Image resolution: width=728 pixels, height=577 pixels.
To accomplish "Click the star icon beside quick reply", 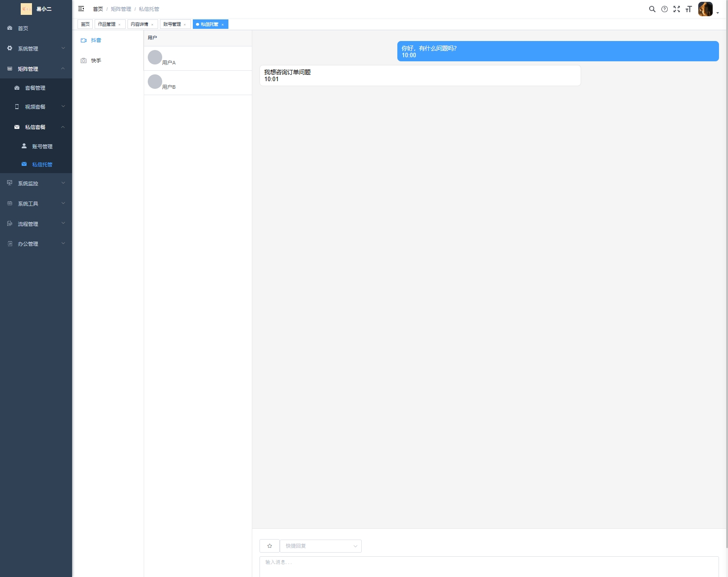I will click(269, 546).
